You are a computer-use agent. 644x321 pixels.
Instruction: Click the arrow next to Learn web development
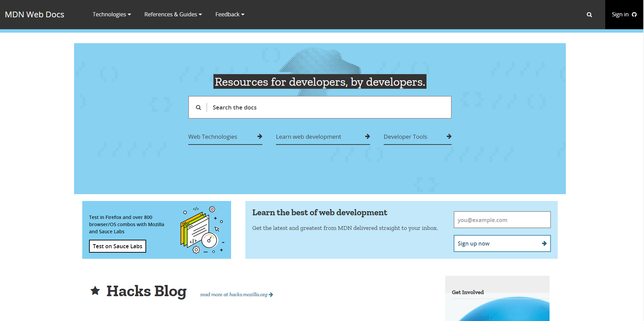click(x=367, y=136)
